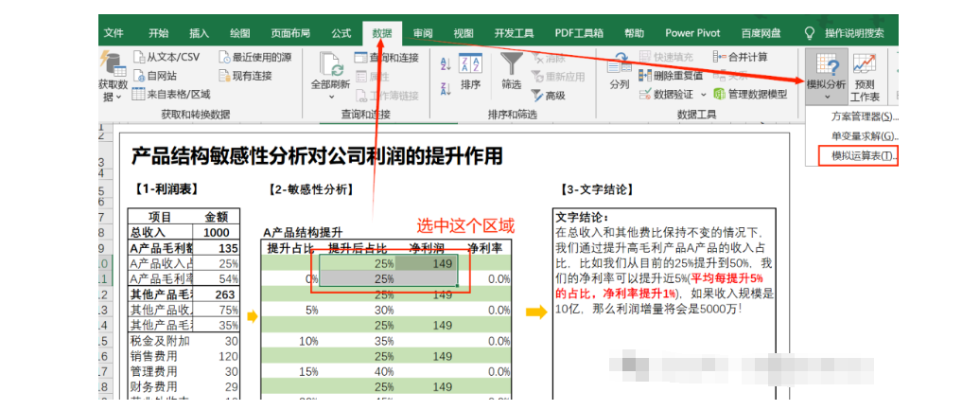Screen dimensions: 980x410
Task: Open 管理数据模型 manage data model
Action: [x=750, y=95]
